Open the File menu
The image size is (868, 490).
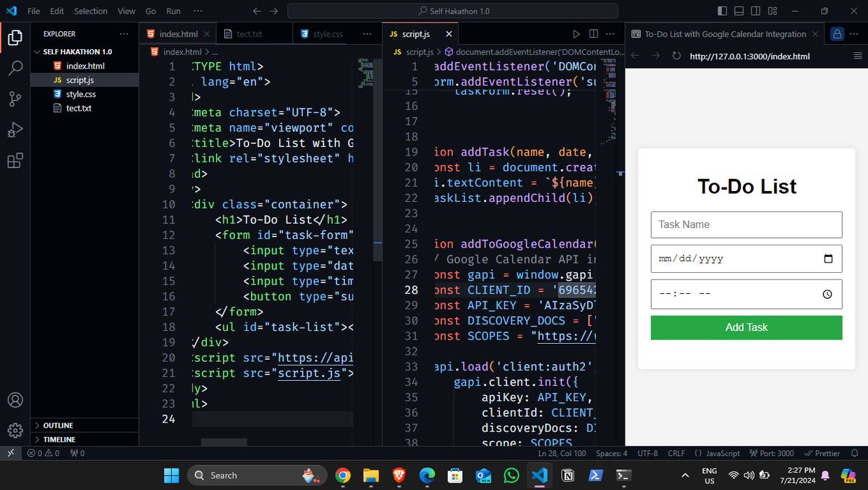click(x=33, y=11)
